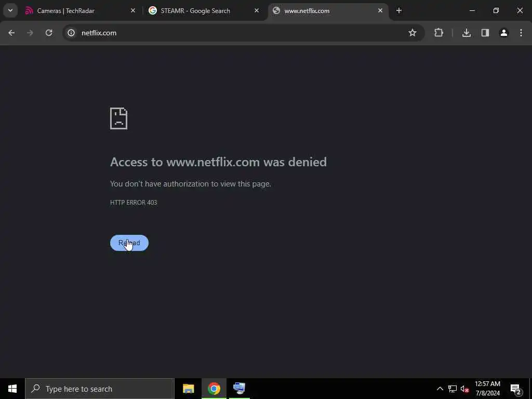
Task: Bookmark this page with the star icon
Action: pos(412,33)
